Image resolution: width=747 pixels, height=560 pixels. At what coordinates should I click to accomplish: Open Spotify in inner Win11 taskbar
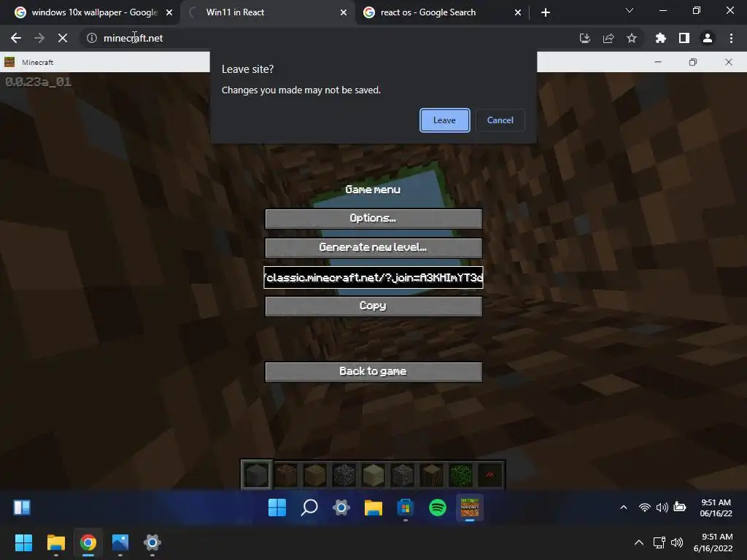[438, 507]
